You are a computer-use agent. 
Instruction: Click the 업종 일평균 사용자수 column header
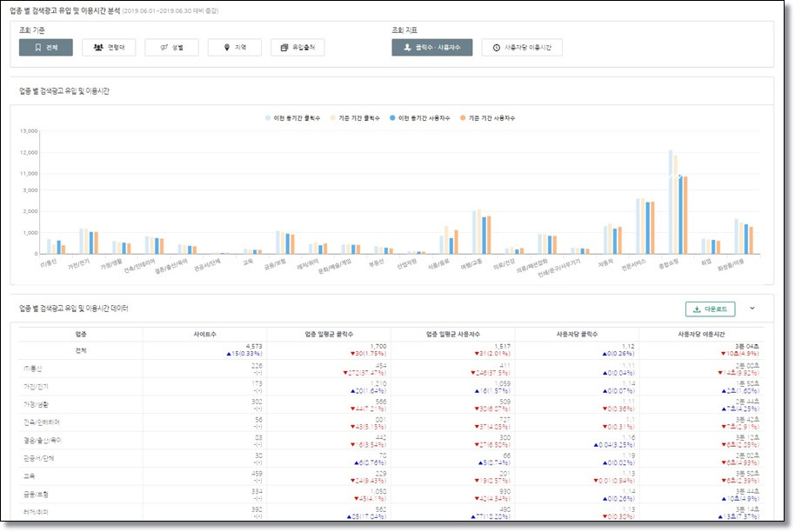coord(453,334)
